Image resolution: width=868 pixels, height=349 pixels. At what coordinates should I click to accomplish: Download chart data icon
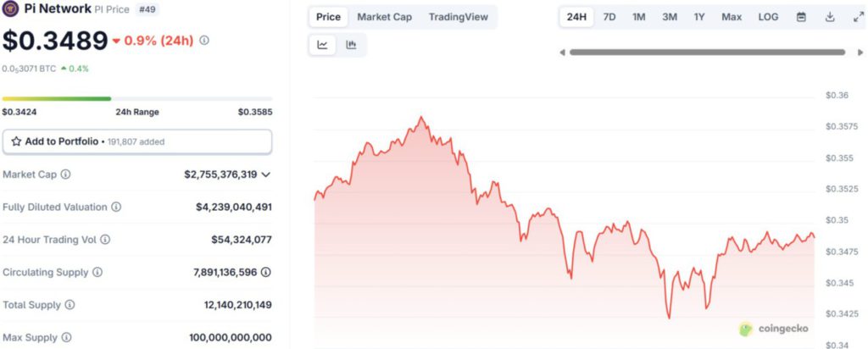830,17
